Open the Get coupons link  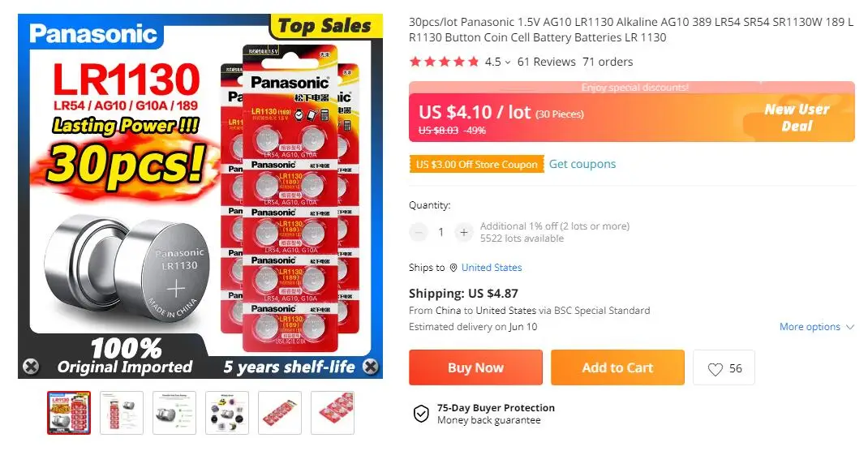click(582, 164)
